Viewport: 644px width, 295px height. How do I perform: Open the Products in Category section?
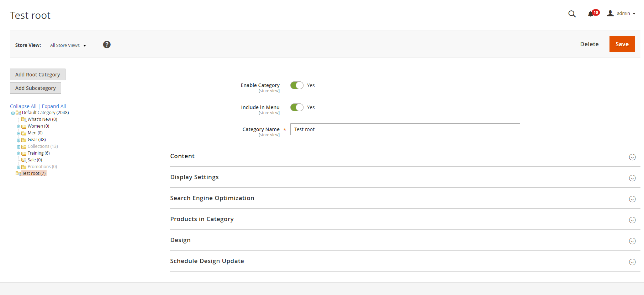pos(202,219)
